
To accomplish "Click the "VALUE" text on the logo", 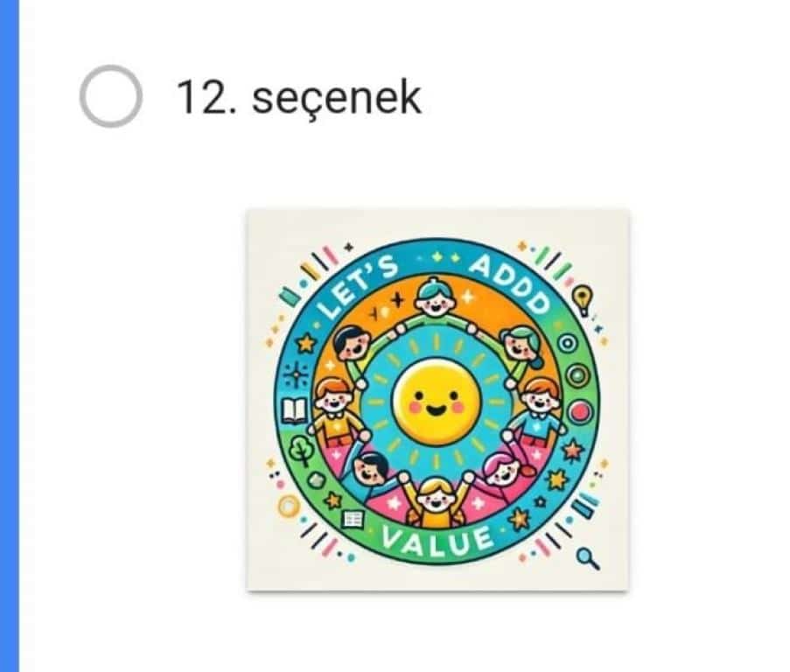I will point(437,540).
